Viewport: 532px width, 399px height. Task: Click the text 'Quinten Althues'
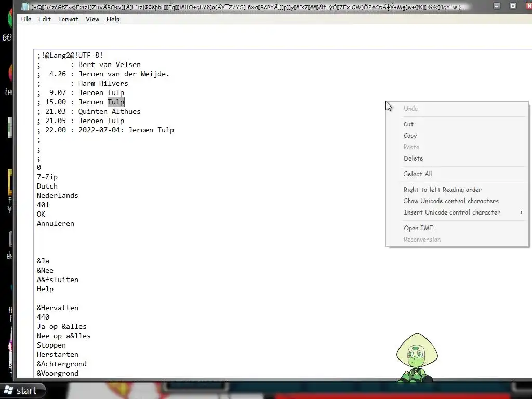109,112
